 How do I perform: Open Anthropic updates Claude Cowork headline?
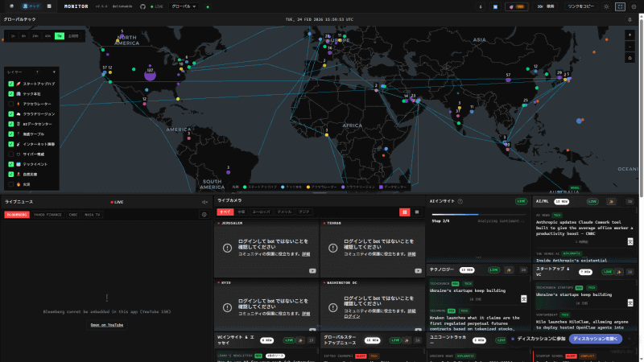click(x=584, y=228)
